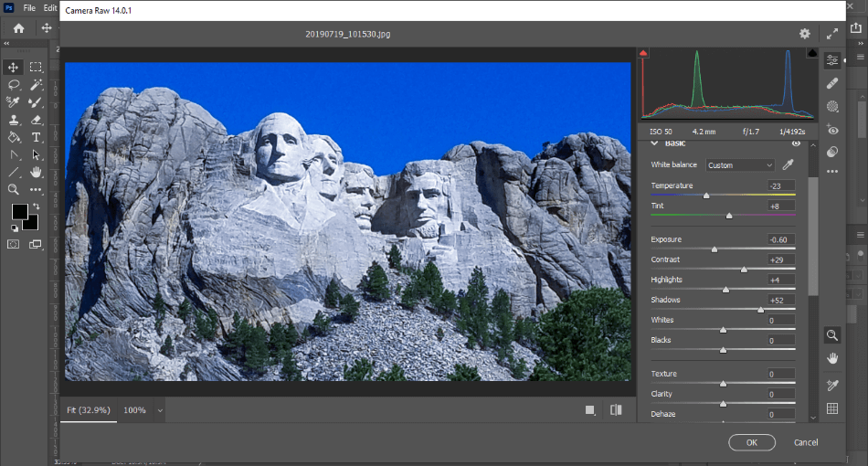The width and height of the screenshot is (868, 466).
Task: Select the Rectangular Marquee tool
Action: pyautogui.click(x=36, y=67)
